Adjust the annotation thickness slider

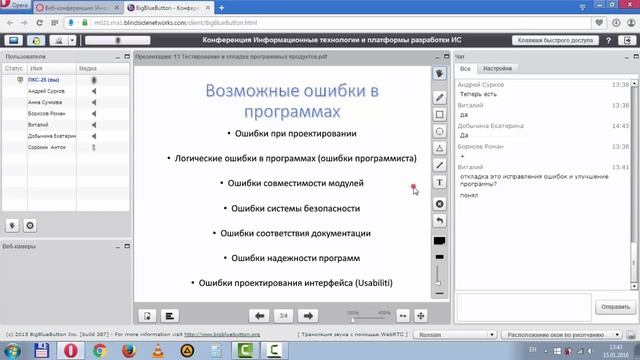(x=438, y=275)
